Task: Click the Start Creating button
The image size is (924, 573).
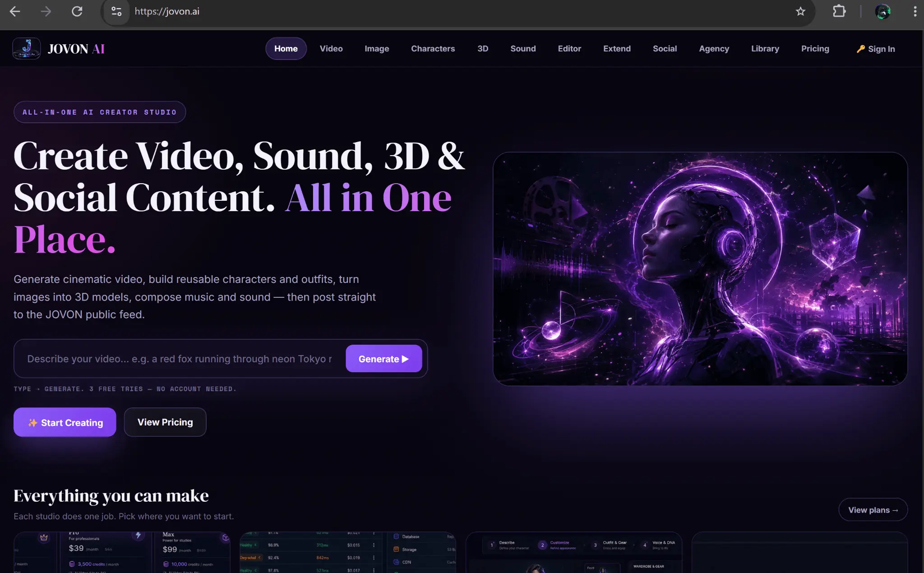Action: point(65,422)
